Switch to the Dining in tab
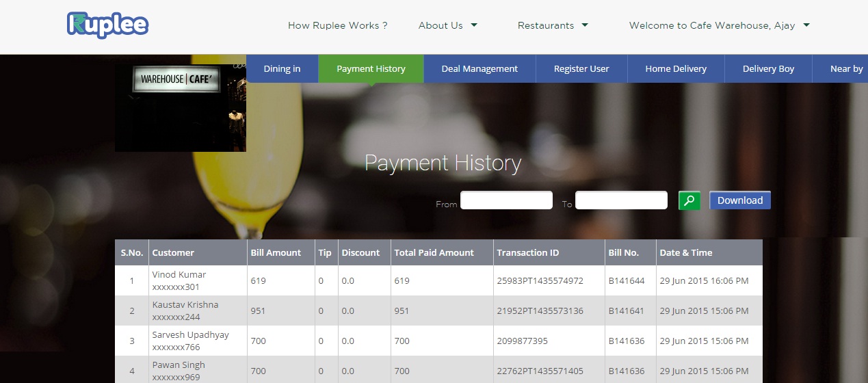The height and width of the screenshot is (383, 868). (x=282, y=68)
